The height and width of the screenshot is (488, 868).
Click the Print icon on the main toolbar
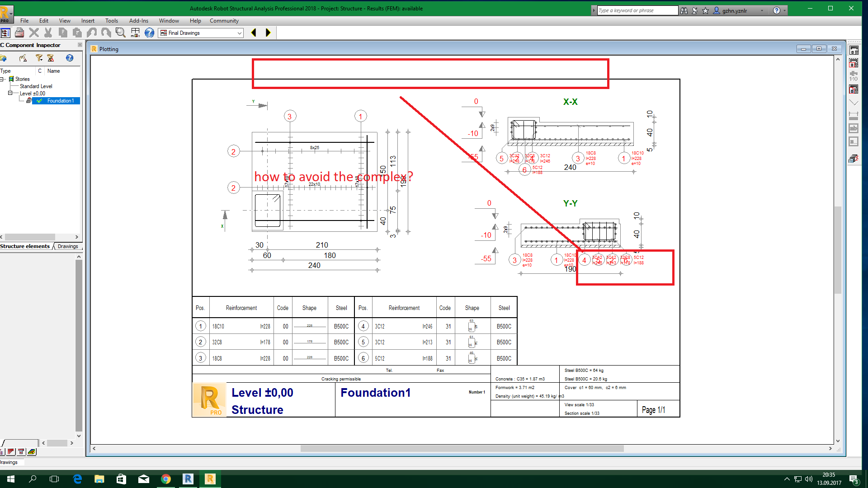click(19, 33)
